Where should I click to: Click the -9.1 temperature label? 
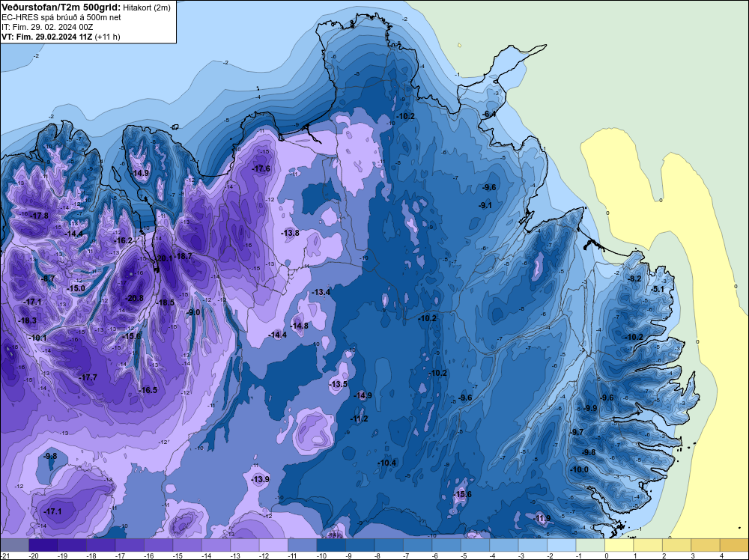click(485, 205)
